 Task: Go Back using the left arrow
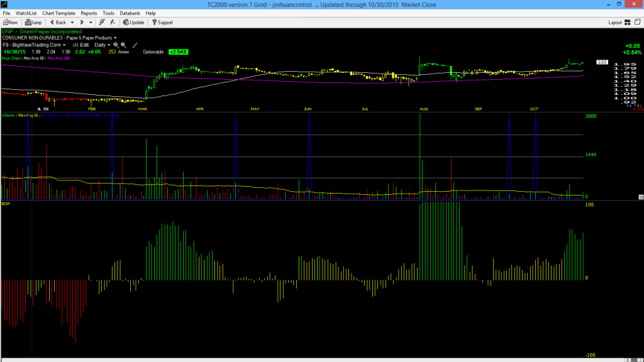pos(58,23)
